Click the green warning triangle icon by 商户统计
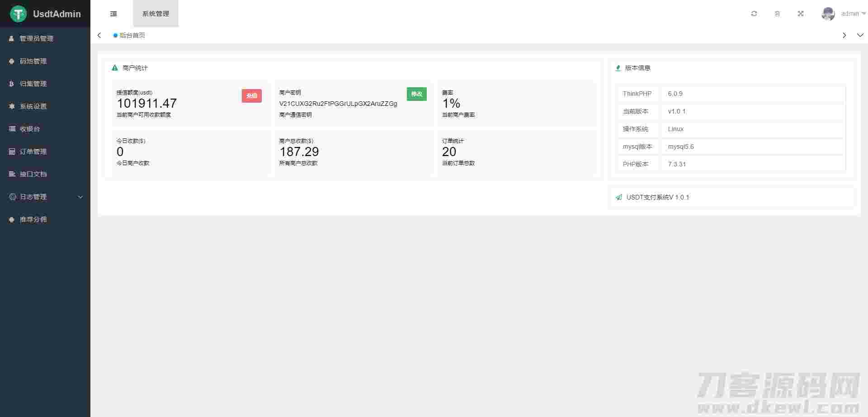The height and width of the screenshot is (417, 868). tap(115, 68)
